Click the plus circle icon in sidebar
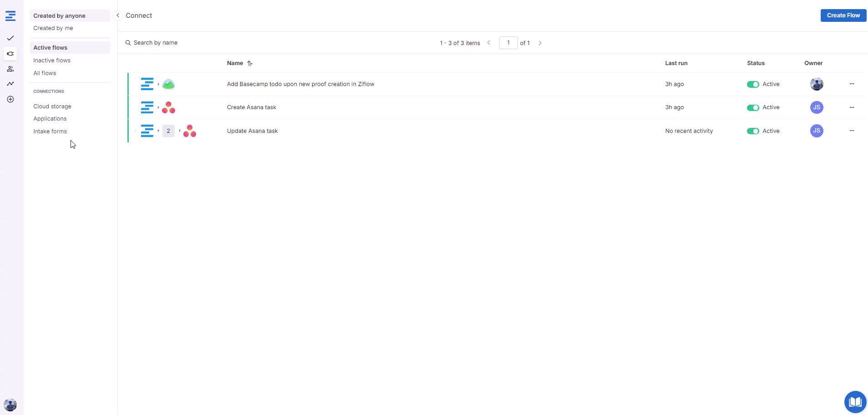The image size is (868, 415). pyautogui.click(x=10, y=99)
